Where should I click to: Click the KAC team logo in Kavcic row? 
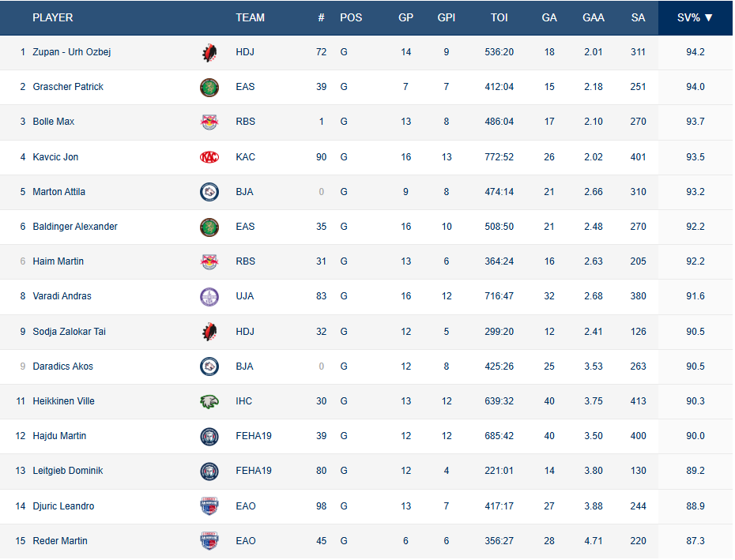click(x=209, y=157)
